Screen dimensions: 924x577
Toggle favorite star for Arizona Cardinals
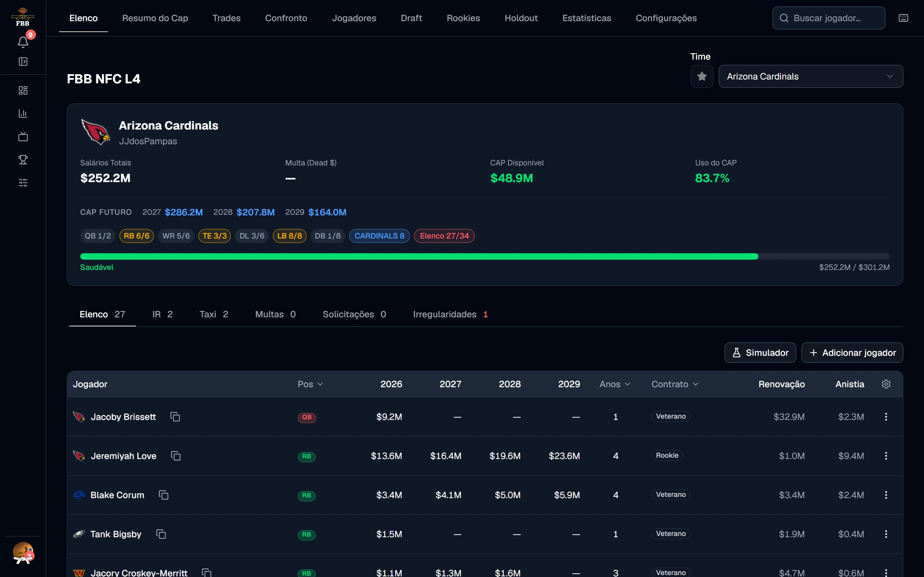[x=702, y=76]
